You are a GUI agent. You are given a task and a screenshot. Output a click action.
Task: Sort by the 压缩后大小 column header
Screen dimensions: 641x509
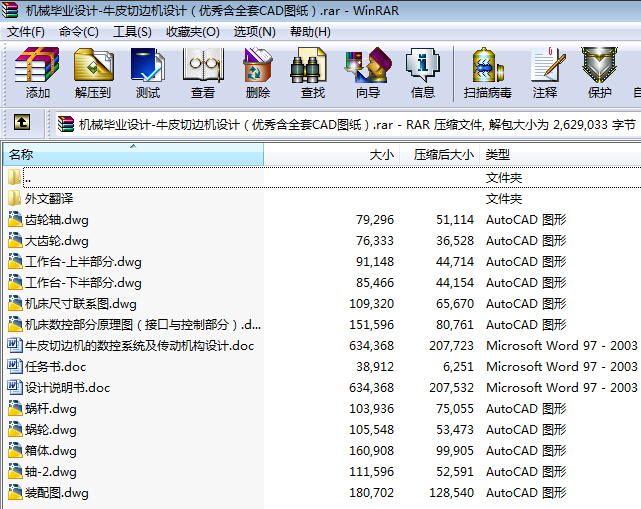click(440, 155)
